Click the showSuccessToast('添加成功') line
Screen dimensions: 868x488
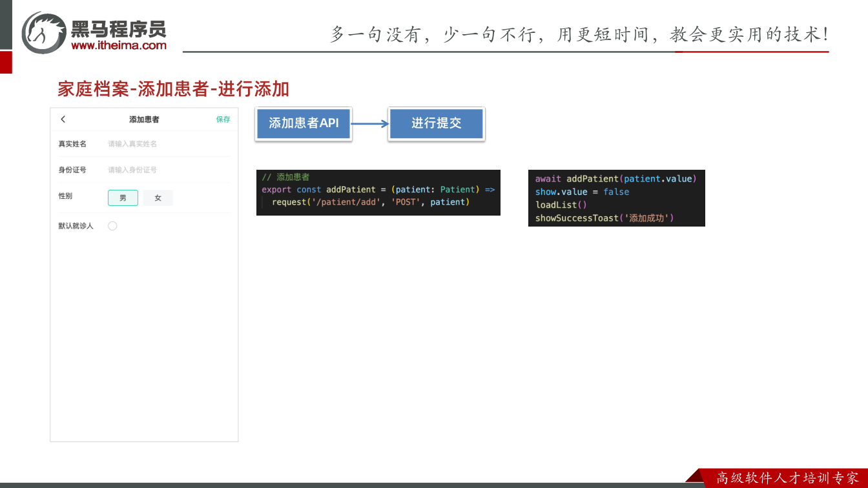coord(604,218)
